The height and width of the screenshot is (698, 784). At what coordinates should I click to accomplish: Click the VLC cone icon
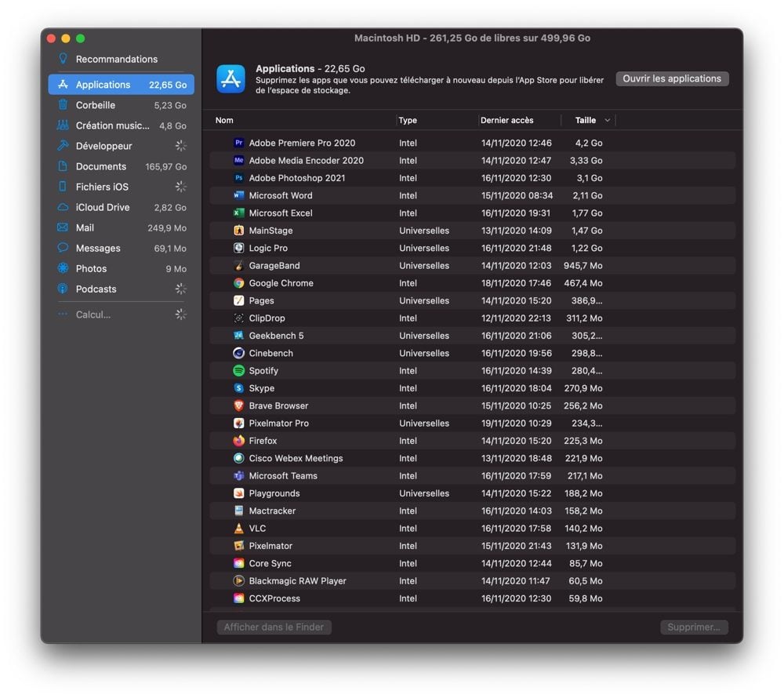238,529
